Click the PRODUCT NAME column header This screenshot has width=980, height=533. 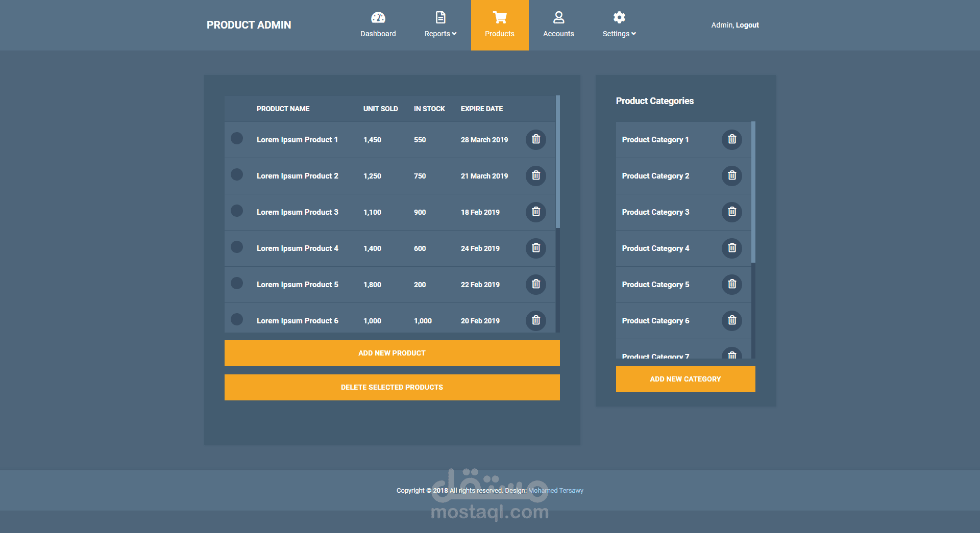(x=283, y=109)
